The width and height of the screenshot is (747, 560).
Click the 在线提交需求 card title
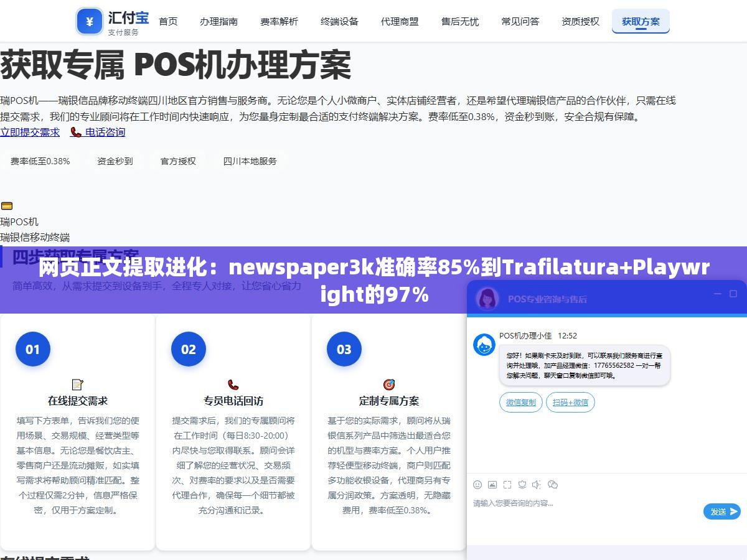click(x=78, y=401)
